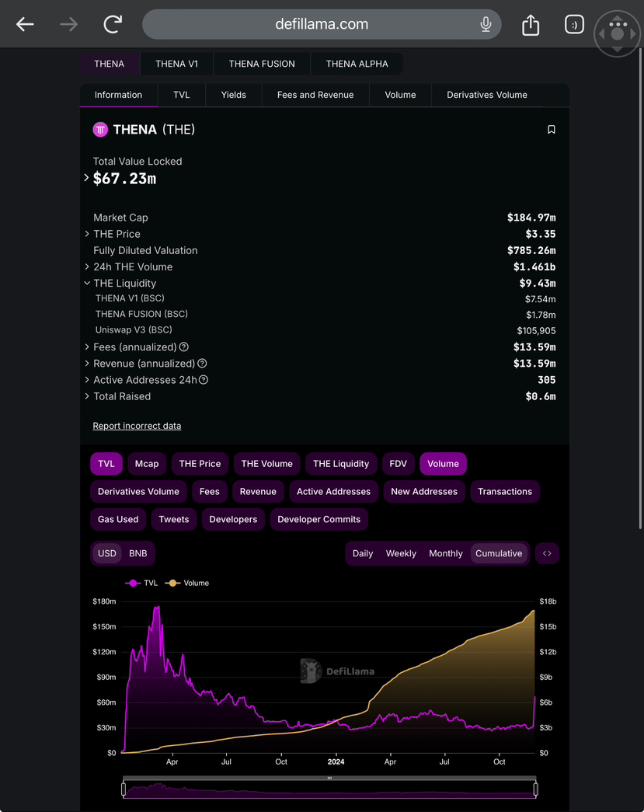Click the right handle of chart range slider
Image resolution: width=644 pixels, height=812 pixels.
tap(536, 789)
